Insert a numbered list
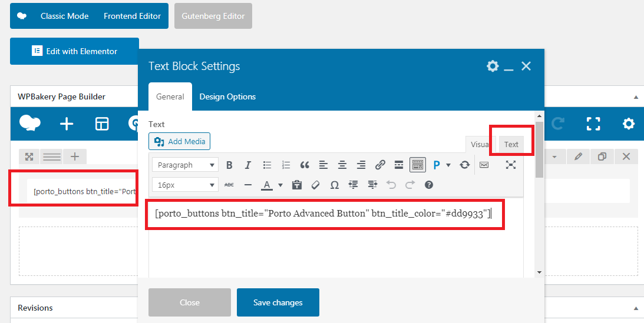 click(x=286, y=165)
